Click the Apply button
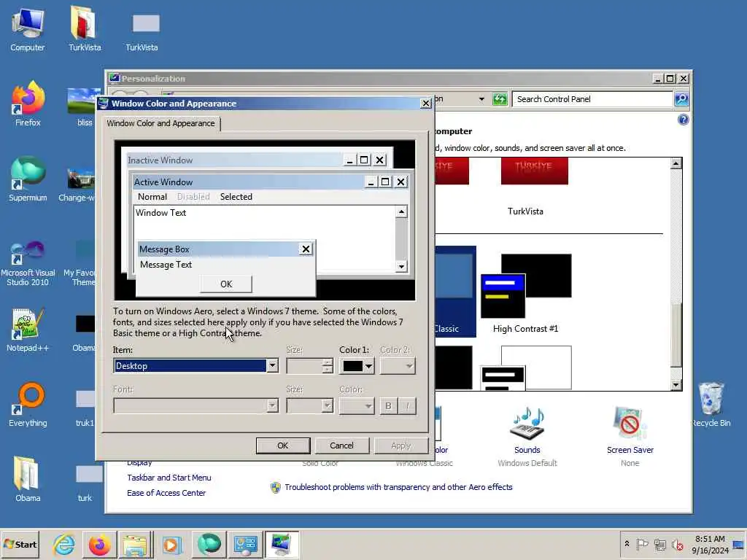The height and width of the screenshot is (560, 747). (400, 446)
